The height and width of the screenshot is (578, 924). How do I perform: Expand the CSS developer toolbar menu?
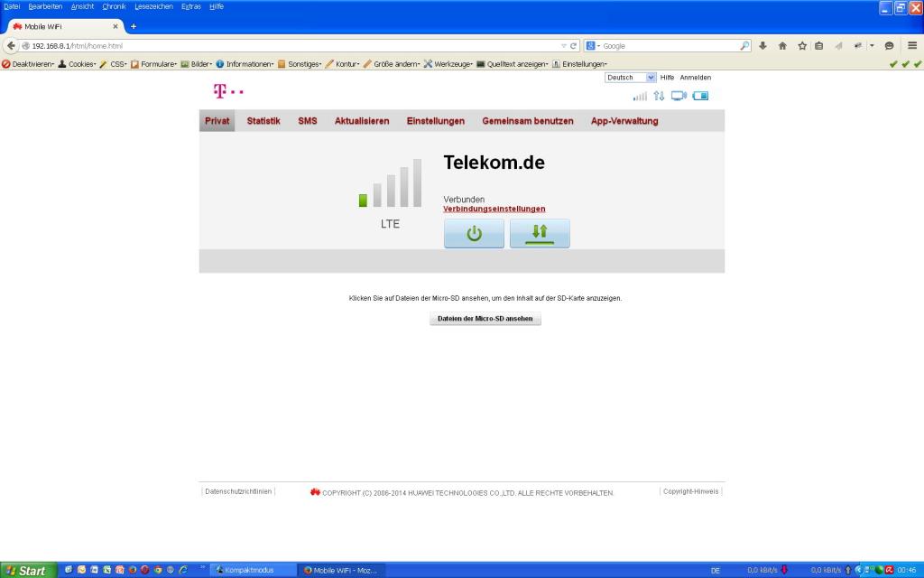coord(113,64)
